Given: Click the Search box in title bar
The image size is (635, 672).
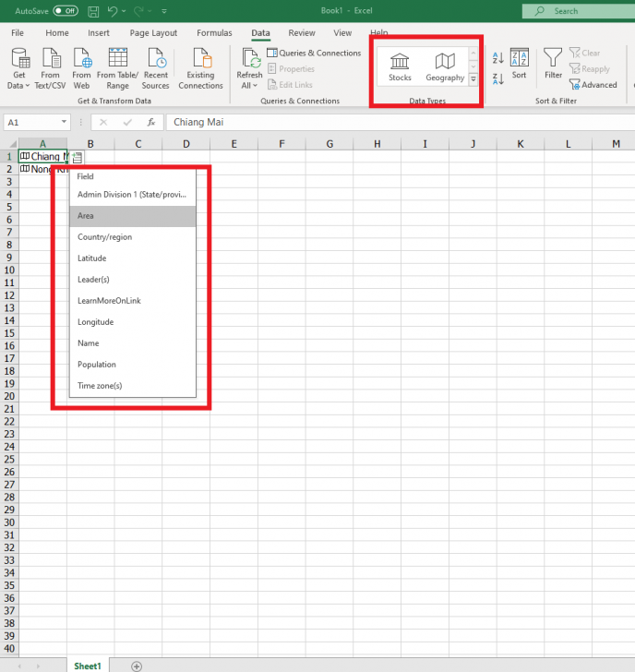Looking at the screenshot, I should click(579, 11).
